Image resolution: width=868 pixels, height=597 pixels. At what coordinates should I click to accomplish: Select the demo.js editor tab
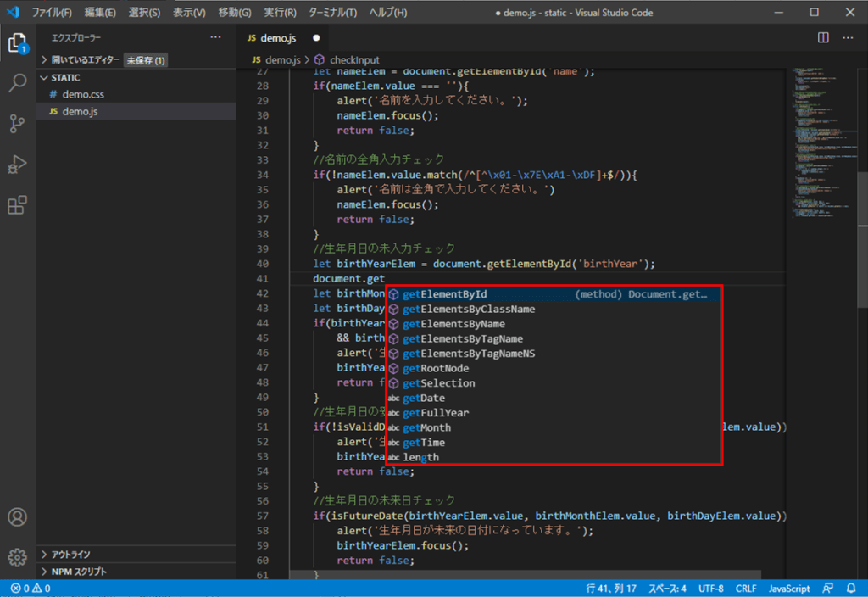(x=280, y=37)
